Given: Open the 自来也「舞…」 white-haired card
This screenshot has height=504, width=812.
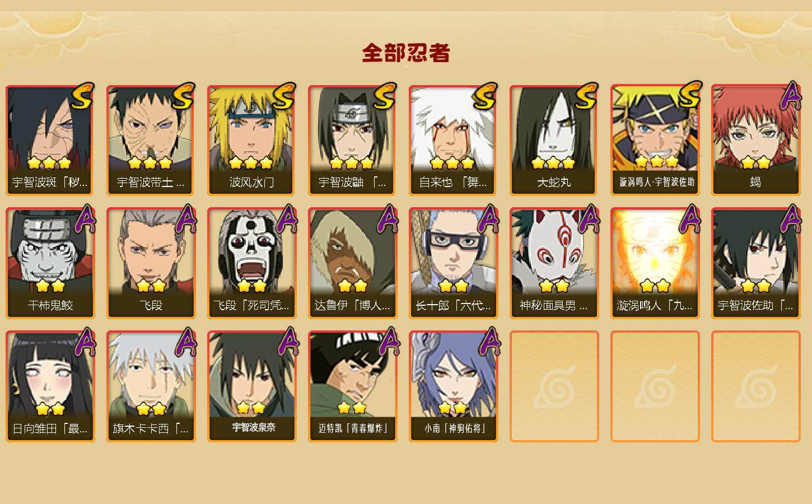Looking at the screenshot, I should 453,140.
